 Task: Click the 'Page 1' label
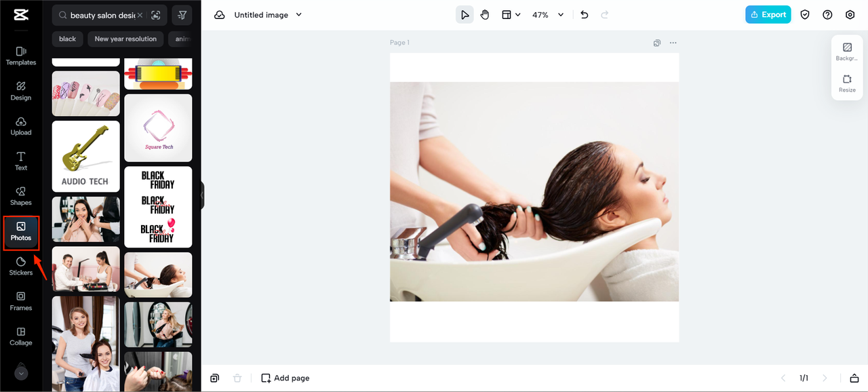point(399,43)
